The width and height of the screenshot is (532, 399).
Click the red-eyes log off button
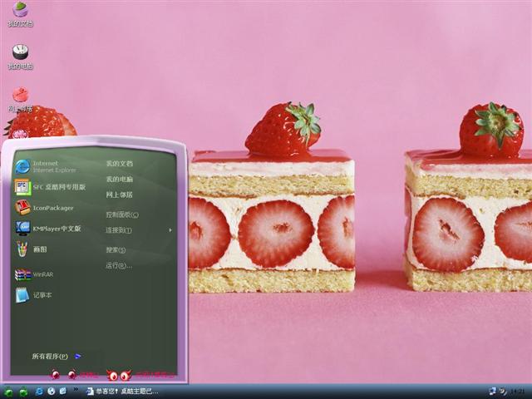point(74,375)
